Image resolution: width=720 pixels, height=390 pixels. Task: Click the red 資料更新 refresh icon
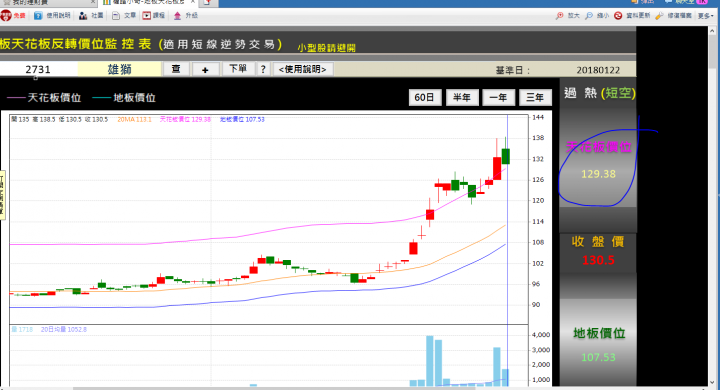(x=618, y=16)
